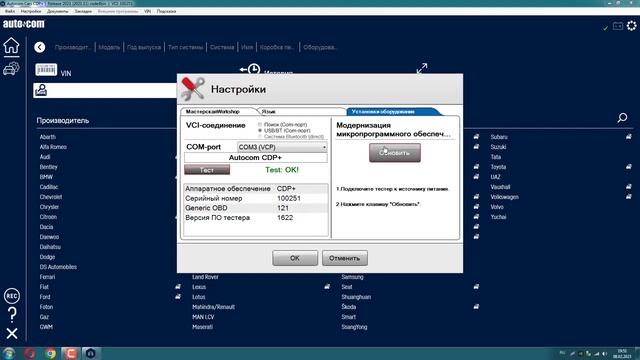Viewport: 640px width, 360px height.
Task: Click the VIN search input field
Action: [105, 90]
